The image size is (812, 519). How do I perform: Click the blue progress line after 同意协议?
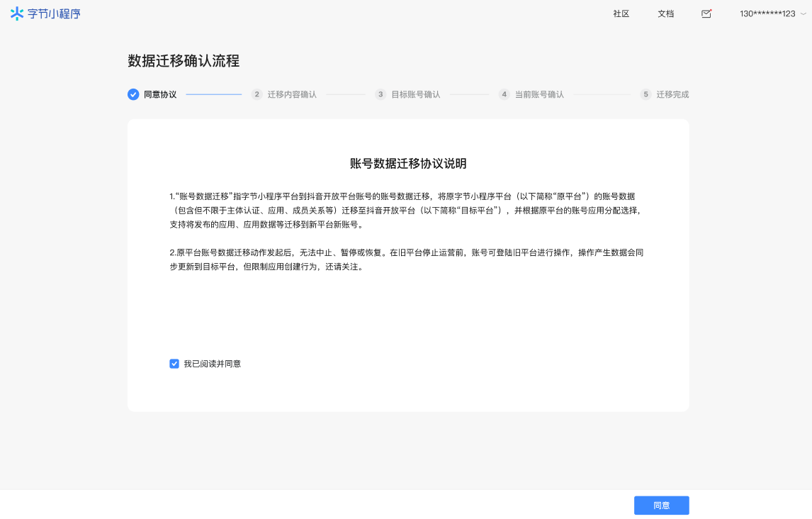213,94
